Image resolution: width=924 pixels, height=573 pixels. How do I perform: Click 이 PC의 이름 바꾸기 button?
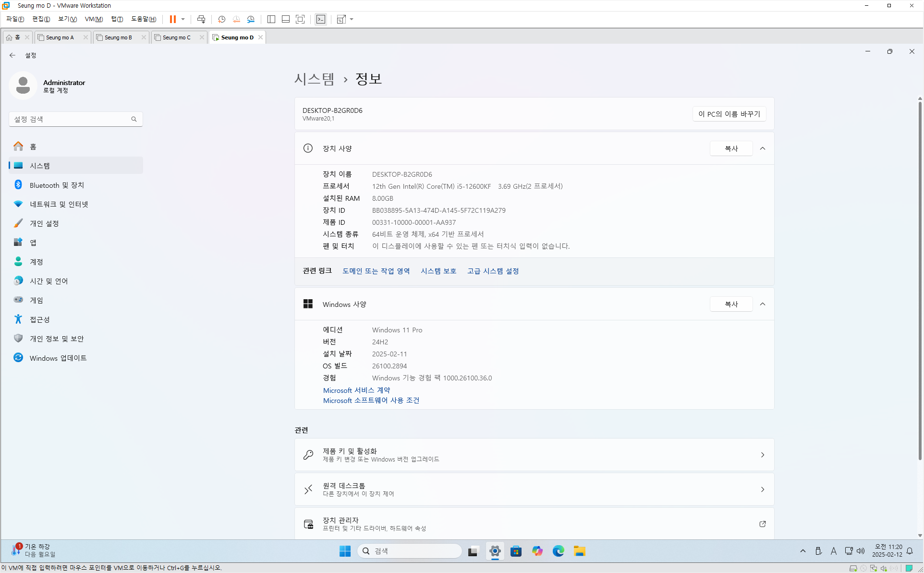click(729, 114)
